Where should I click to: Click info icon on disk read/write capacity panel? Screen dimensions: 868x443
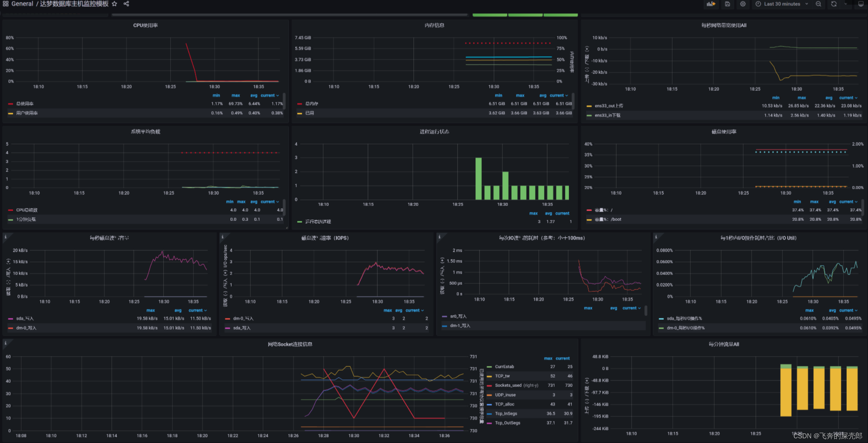click(5, 237)
